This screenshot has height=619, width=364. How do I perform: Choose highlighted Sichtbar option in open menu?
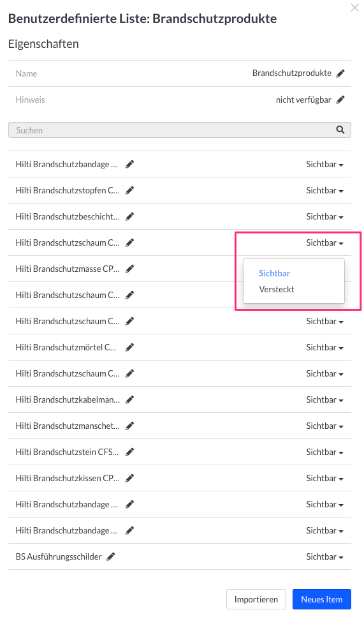(275, 273)
